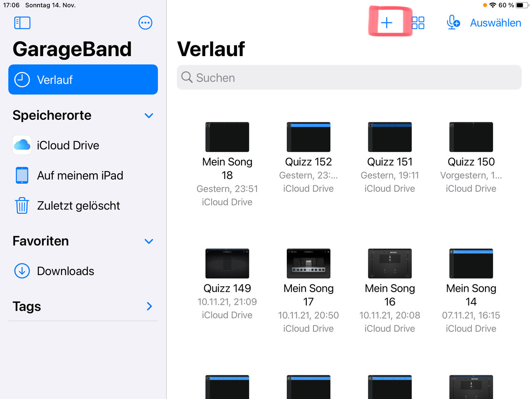Open the Mein Song 17 thumbnail
532x399 pixels.
tap(308, 264)
